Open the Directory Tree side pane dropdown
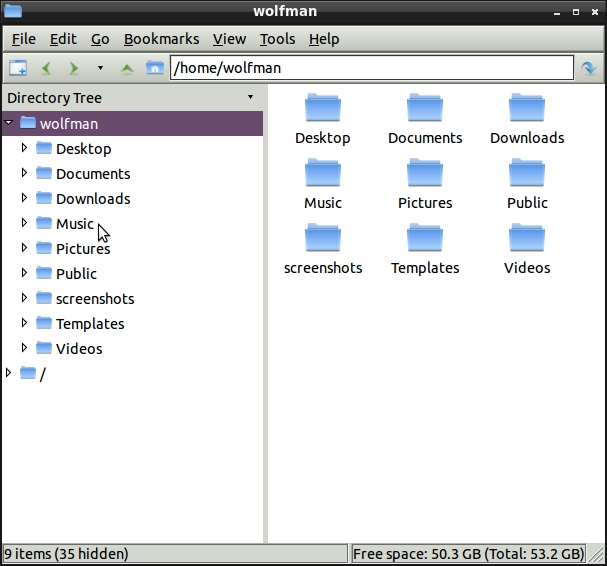The image size is (607, 566). click(250, 98)
